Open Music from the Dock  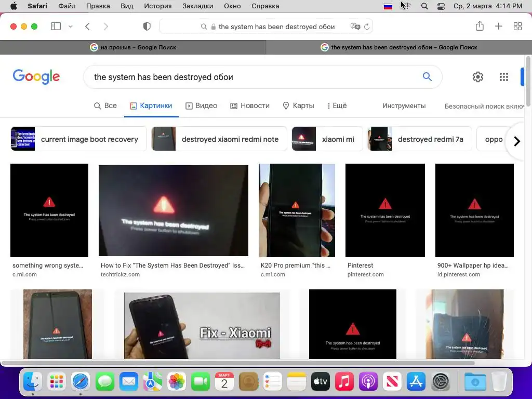point(344,382)
